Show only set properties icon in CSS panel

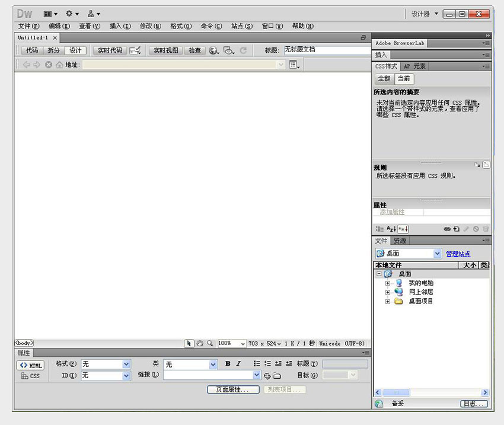pos(403,229)
